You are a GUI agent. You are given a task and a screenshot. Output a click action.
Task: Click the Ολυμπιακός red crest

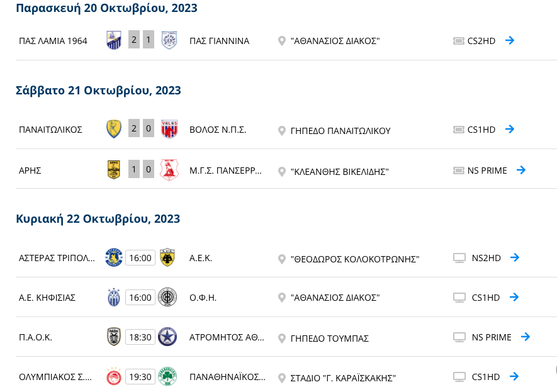[x=114, y=376]
